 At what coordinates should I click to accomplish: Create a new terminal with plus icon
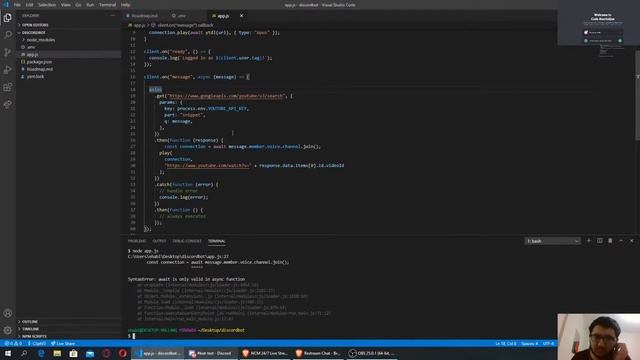click(x=589, y=241)
